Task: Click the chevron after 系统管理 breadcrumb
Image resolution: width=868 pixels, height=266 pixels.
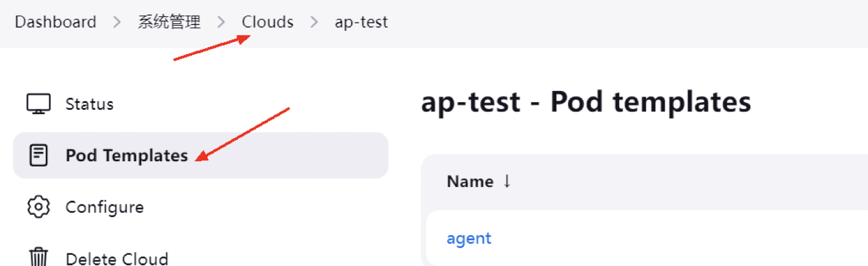Action: coord(221,23)
